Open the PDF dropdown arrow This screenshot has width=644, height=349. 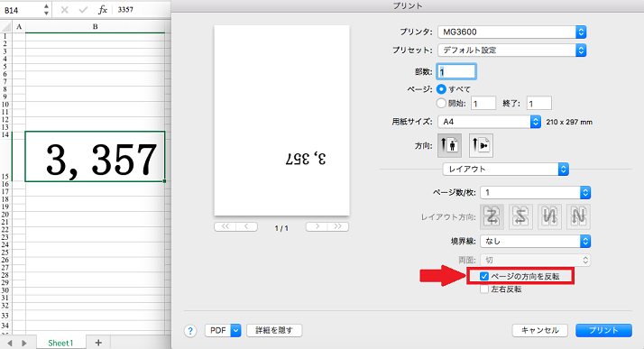pyautogui.click(x=235, y=330)
